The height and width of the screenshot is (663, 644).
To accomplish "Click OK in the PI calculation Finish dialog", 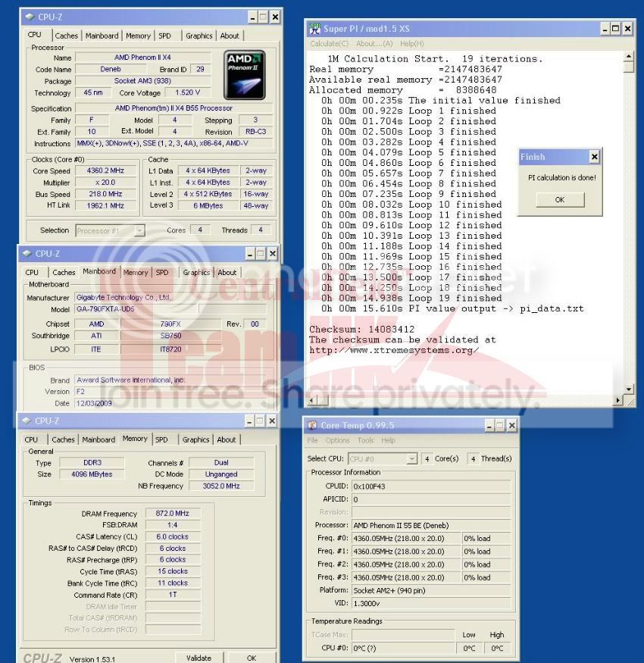I will tap(560, 200).
